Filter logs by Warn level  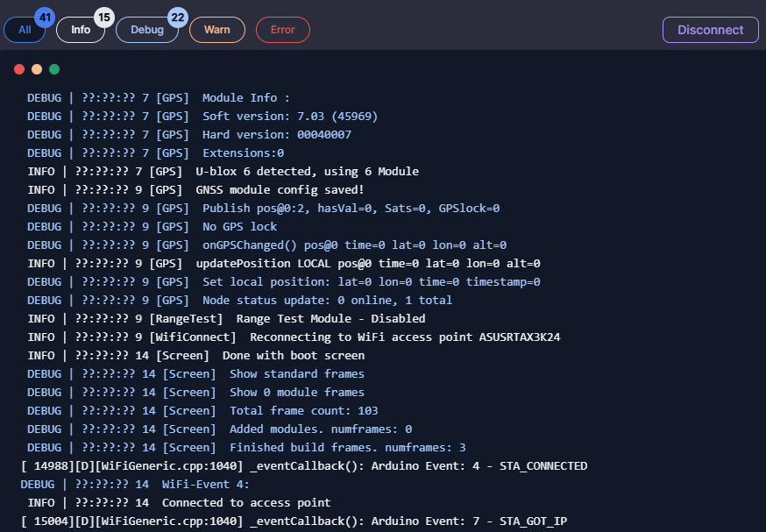click(x=216, y=30)
